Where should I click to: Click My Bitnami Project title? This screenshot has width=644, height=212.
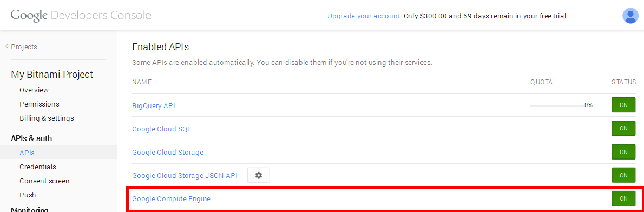click(52, 74)
